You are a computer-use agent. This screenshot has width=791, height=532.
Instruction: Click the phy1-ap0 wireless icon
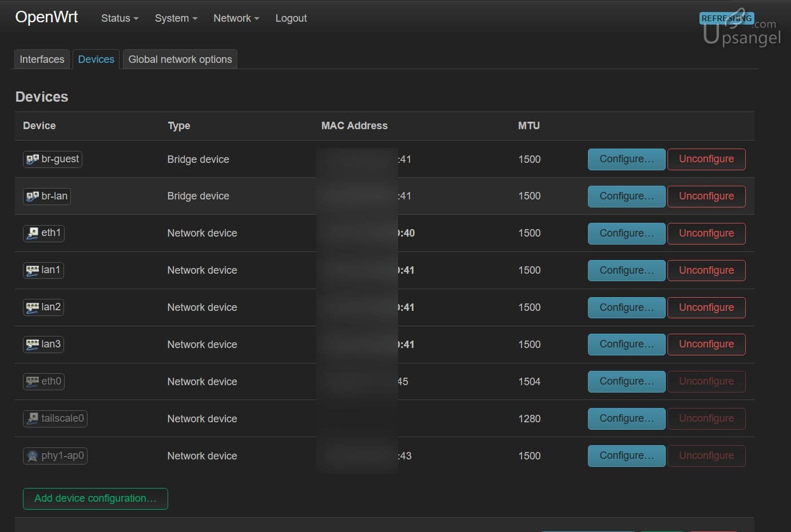point(33,456)
